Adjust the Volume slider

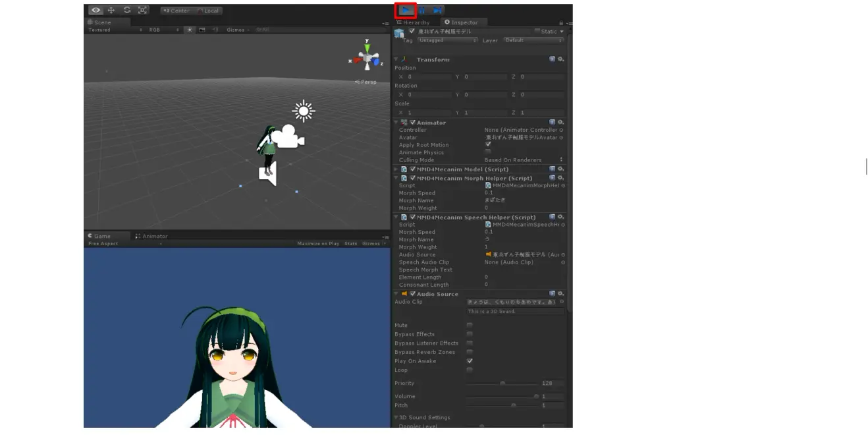502,396
